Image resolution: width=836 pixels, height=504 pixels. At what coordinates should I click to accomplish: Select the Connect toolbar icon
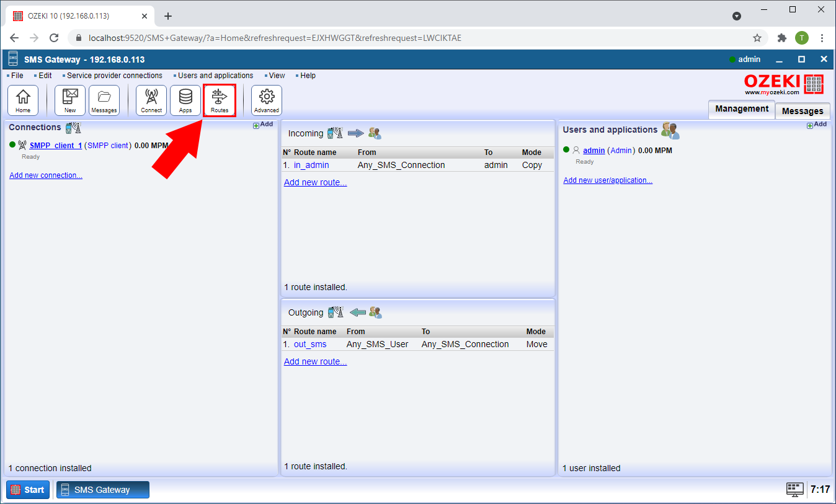[x=151, y=100]
